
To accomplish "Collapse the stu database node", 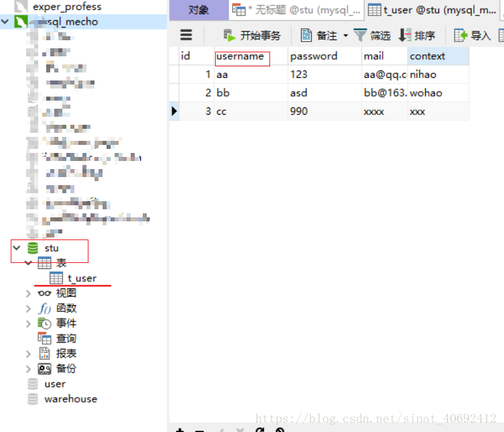I will tap(17, 248).
